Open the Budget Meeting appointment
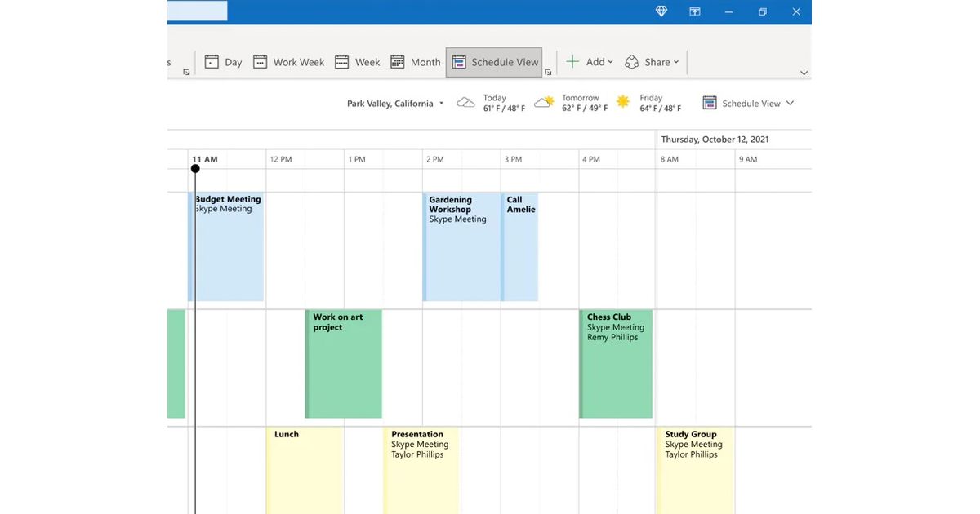980x514 pixels. [x=228, y=245]
